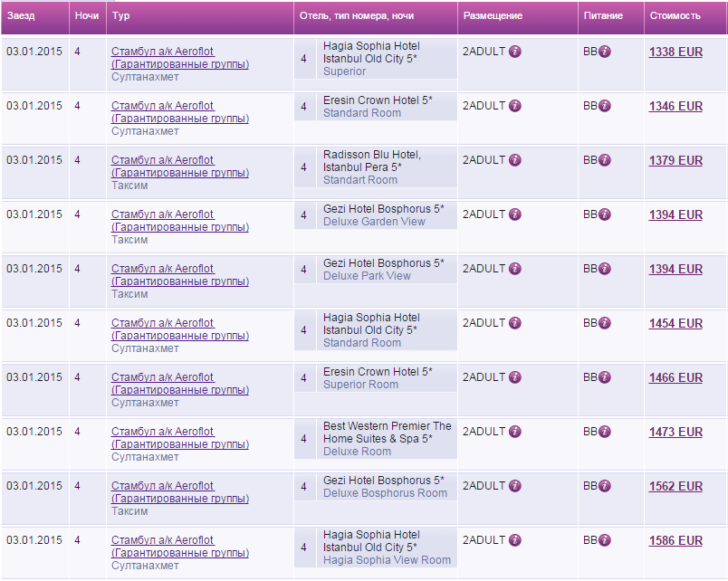
Task: Open the 1473 EUR price link
Action: pos(675,433)
